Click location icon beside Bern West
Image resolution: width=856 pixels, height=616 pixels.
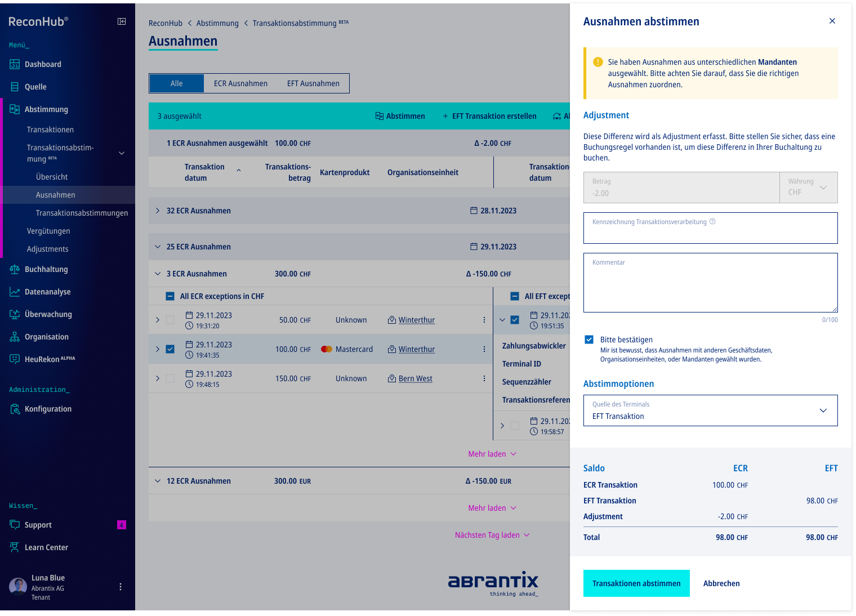(x=392, y=378)
